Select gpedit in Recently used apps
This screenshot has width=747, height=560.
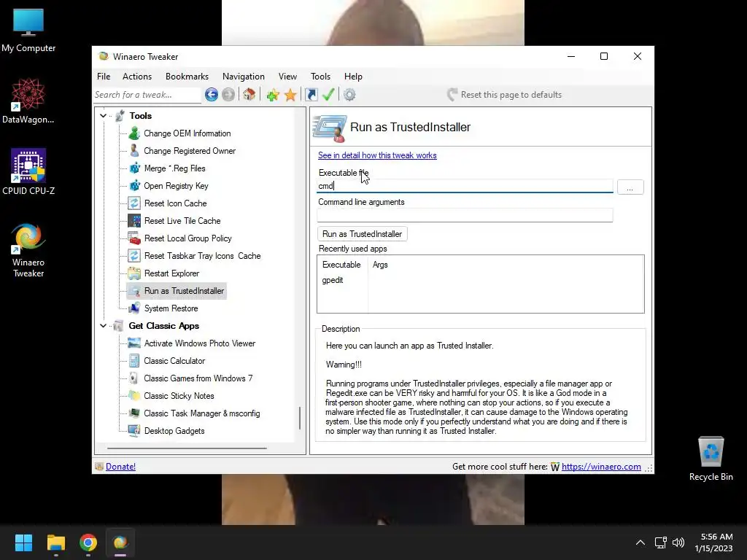(333, 280)
